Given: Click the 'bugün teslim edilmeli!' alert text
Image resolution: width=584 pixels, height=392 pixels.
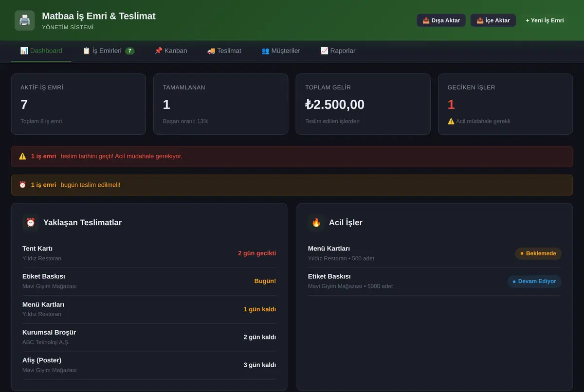Looking at the screenshot, I should 91,185.
